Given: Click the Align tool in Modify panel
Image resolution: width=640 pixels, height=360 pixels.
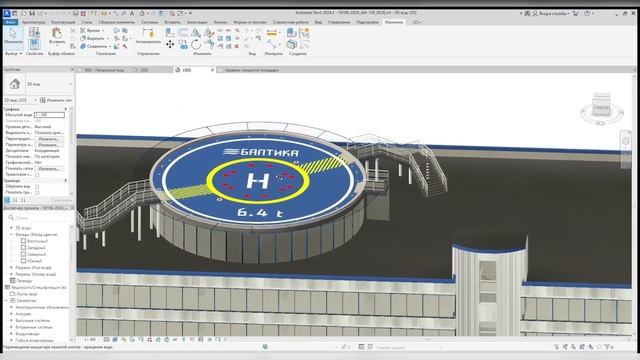Looking at the screenshot, I should (170, 33).
